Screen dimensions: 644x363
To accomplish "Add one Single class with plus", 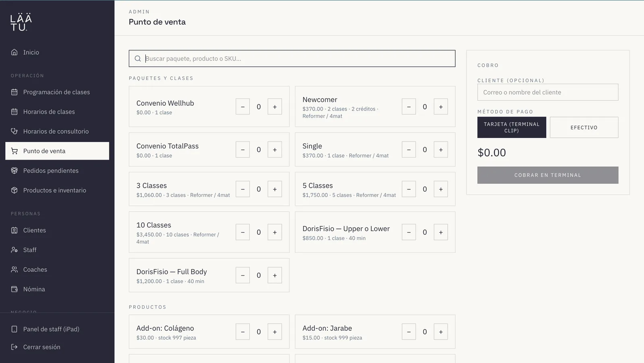I will point(441,150).
